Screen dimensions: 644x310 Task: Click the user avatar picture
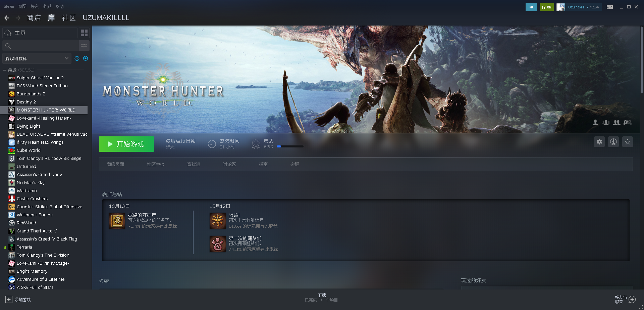[x=560, y=7]
